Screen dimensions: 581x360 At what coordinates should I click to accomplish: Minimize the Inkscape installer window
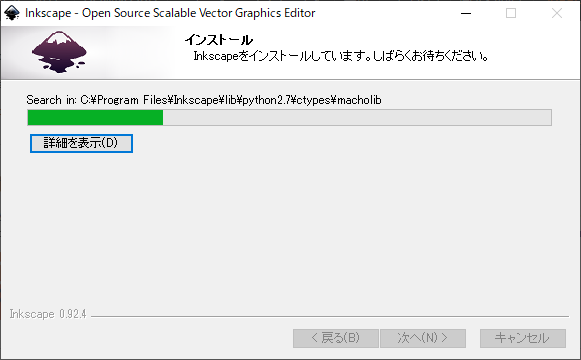[x=466, y=13]
